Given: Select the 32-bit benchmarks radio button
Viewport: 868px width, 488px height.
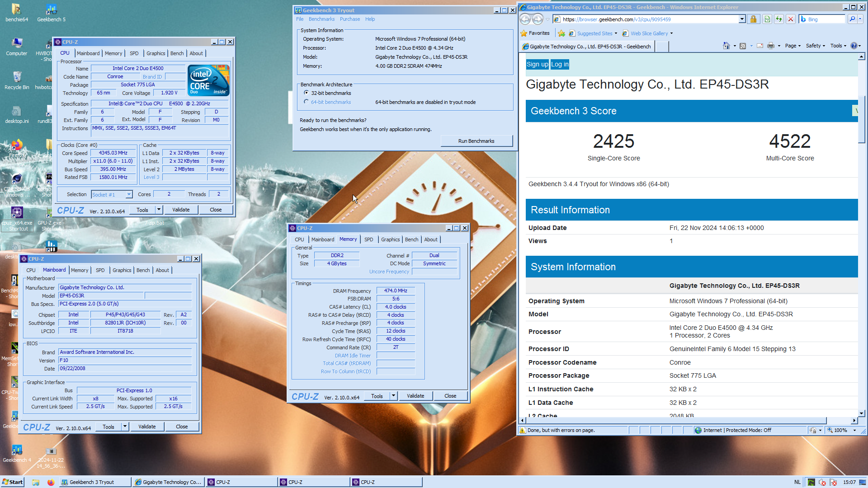Looking at the screenshot, I should pyautogui.click(x=306, y=93).
